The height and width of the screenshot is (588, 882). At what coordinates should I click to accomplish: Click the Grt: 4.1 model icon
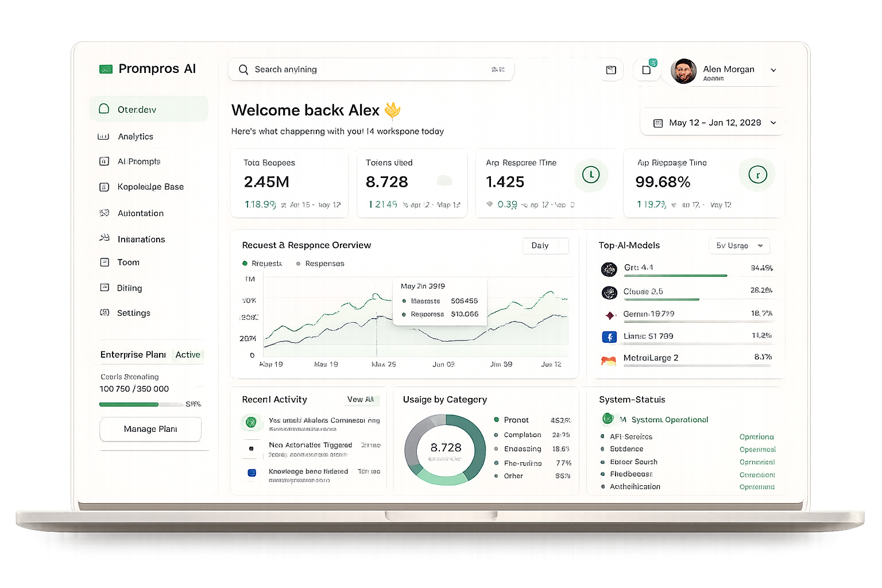[x=609, y=269]
